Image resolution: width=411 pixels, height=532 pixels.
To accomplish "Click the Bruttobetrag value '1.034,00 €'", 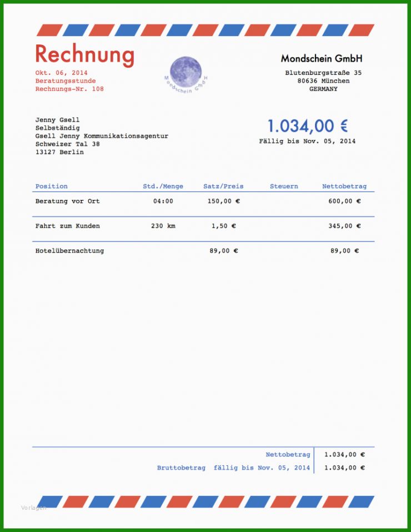I will [x=344, y=468].
